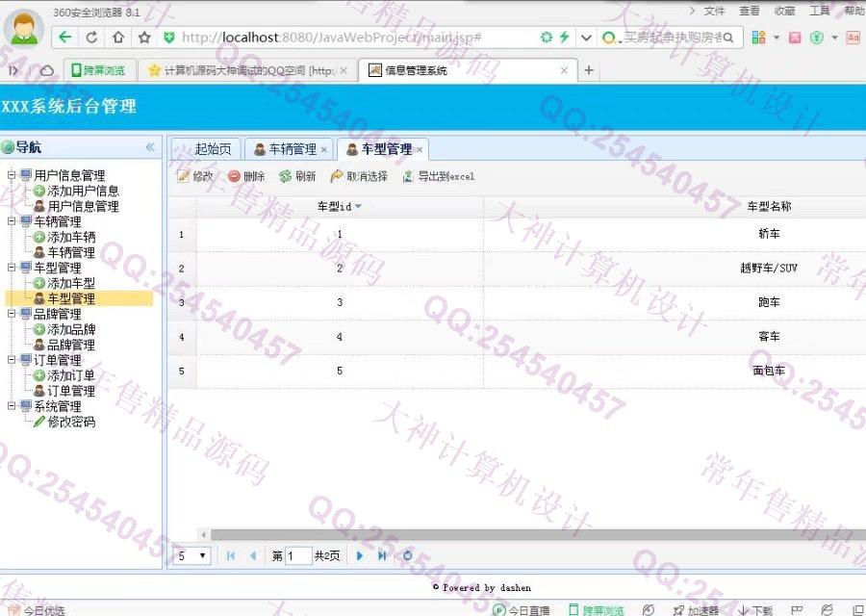
Task: Click the 修改 edit button
Action: click(x=195, y=176)
